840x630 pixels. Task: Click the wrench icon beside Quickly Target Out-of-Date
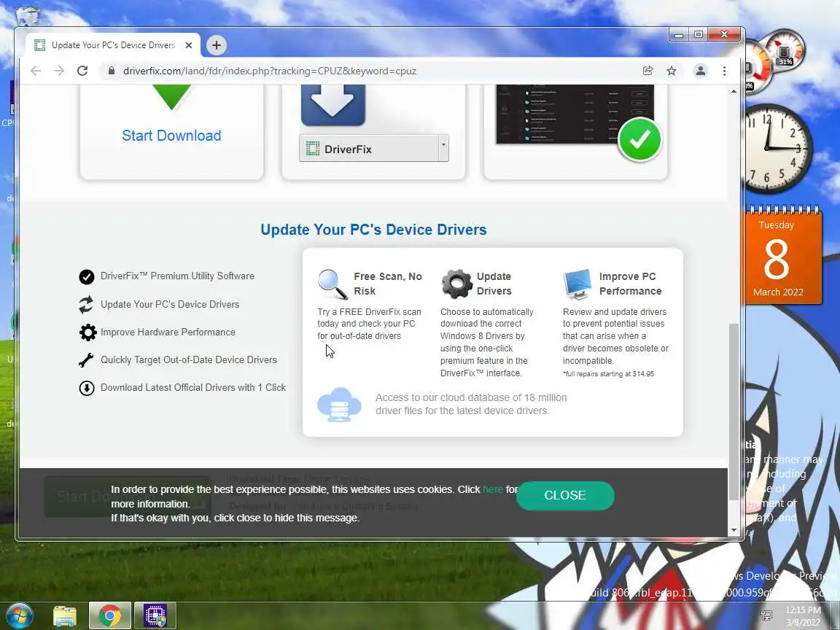(86, 360)
